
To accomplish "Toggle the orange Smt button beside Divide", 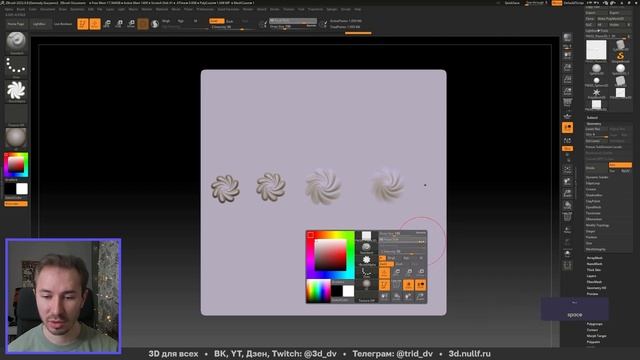I will 620,165.
